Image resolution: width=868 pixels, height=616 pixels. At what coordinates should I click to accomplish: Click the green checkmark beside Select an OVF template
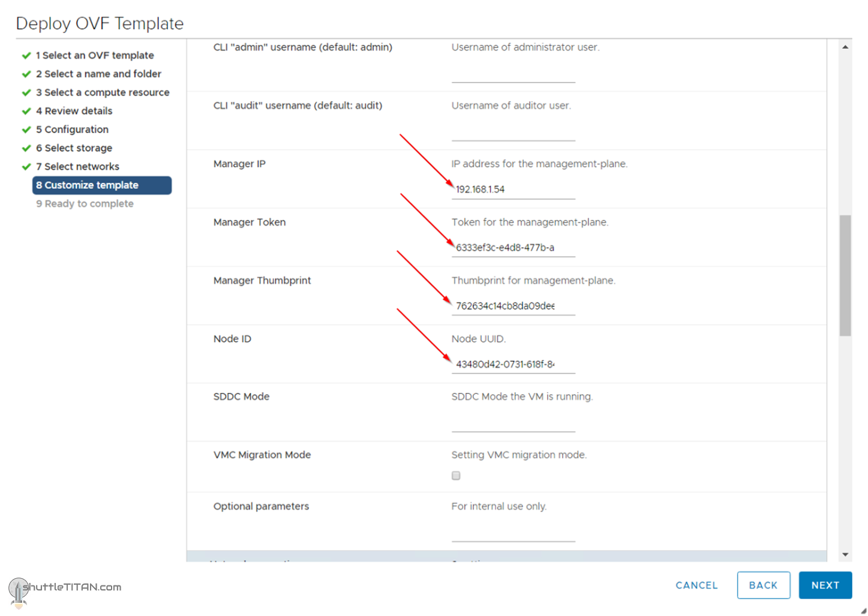click(26, 56)
